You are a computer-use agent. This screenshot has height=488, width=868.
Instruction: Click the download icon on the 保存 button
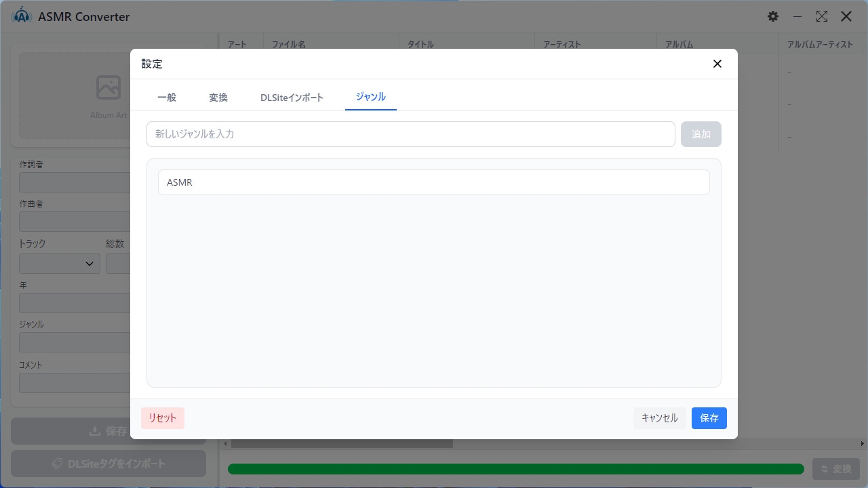tap(95, 431)
